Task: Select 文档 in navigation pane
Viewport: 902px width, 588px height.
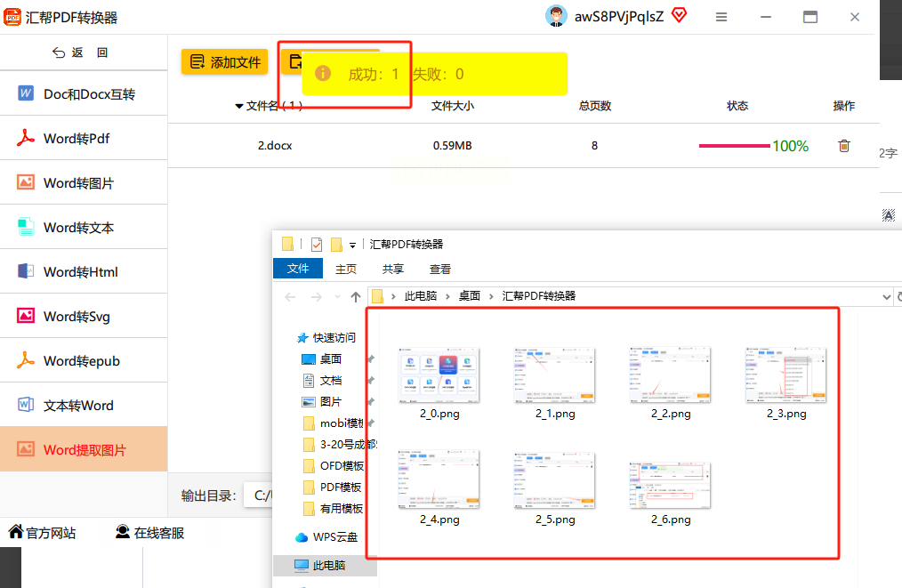Action: [x=322, y=381]
